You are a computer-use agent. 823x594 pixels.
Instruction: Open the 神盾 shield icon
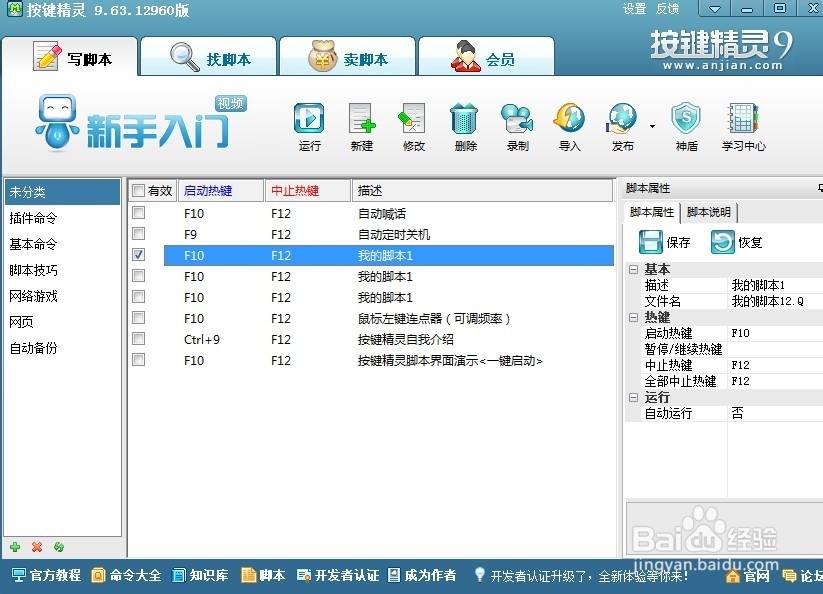686,119
